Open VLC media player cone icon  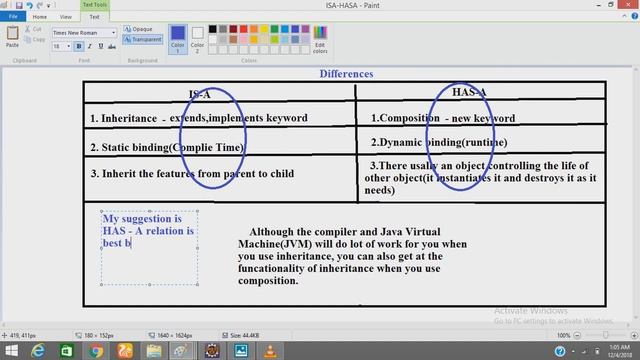click(270, 351)
